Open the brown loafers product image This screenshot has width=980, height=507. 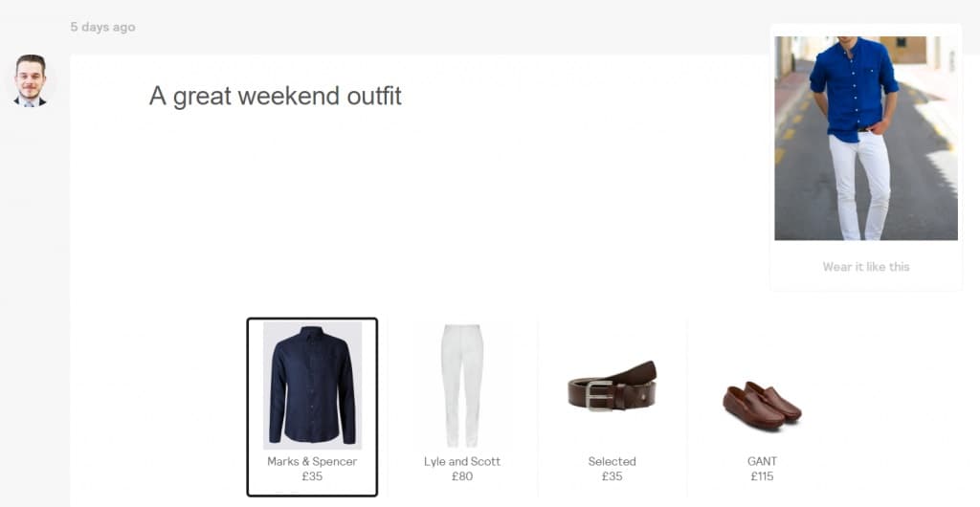(x=762, y=406)
